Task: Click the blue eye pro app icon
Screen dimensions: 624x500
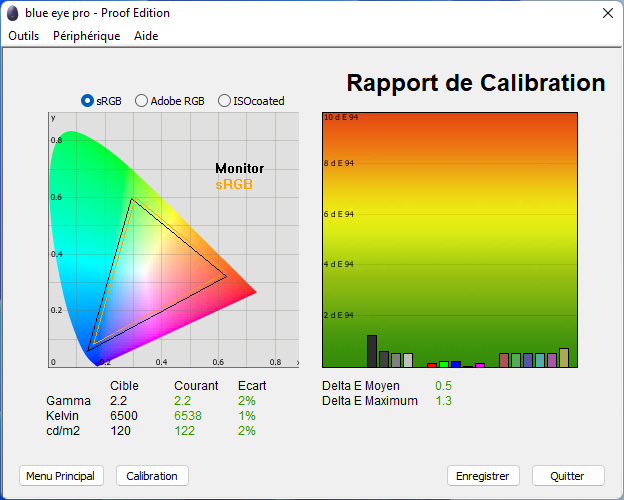Action: click(x=12, y=13)
